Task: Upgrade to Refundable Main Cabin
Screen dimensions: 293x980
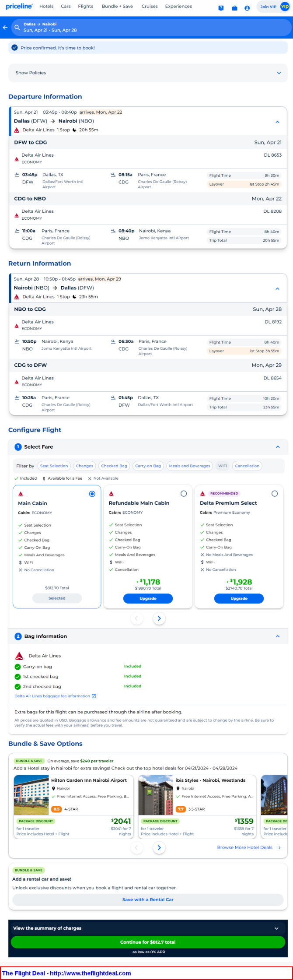Action: click(x=148, y=598)
